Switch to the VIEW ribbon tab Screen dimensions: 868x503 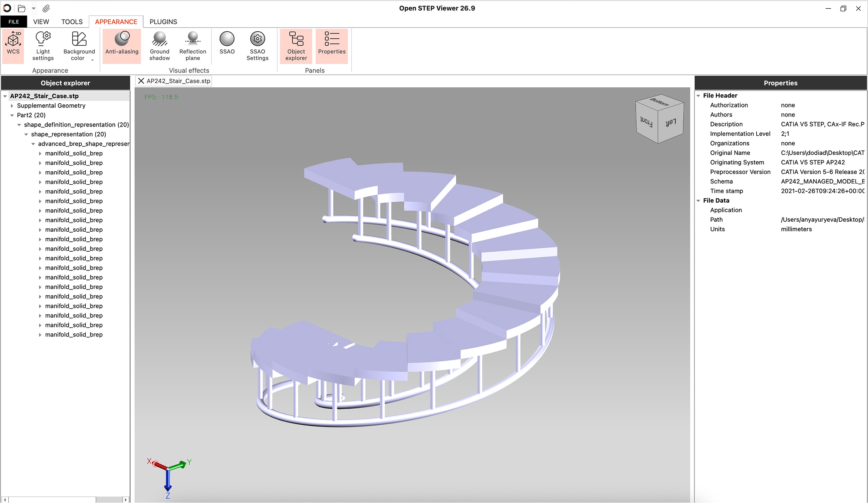pyautogui.click(x=41, y=22)
